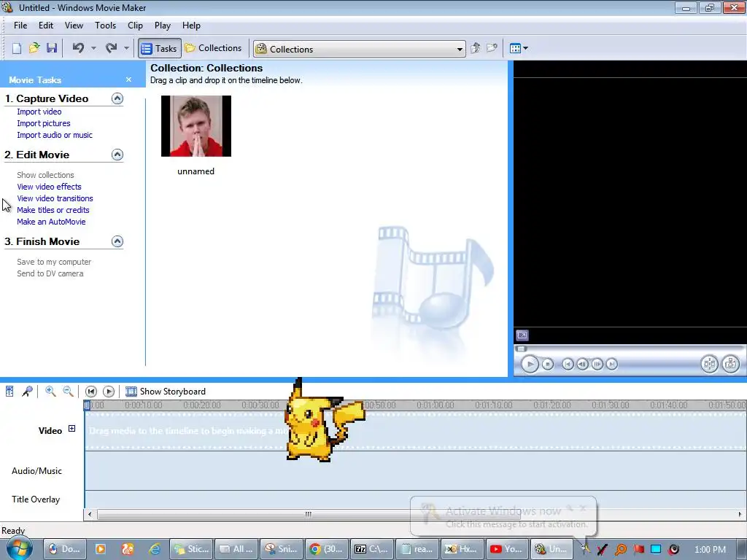
Task: Click the Import video link
Action: tap(39, 112)
